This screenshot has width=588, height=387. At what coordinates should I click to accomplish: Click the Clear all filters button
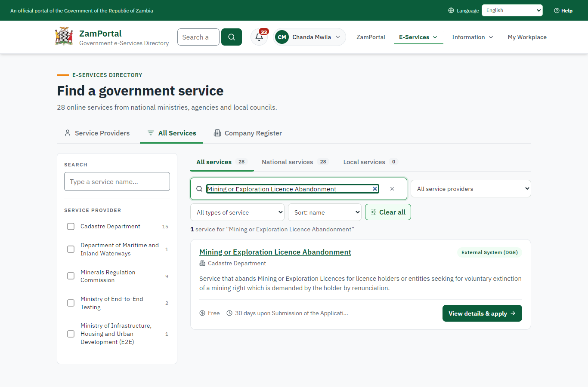(x=388, y=212)
